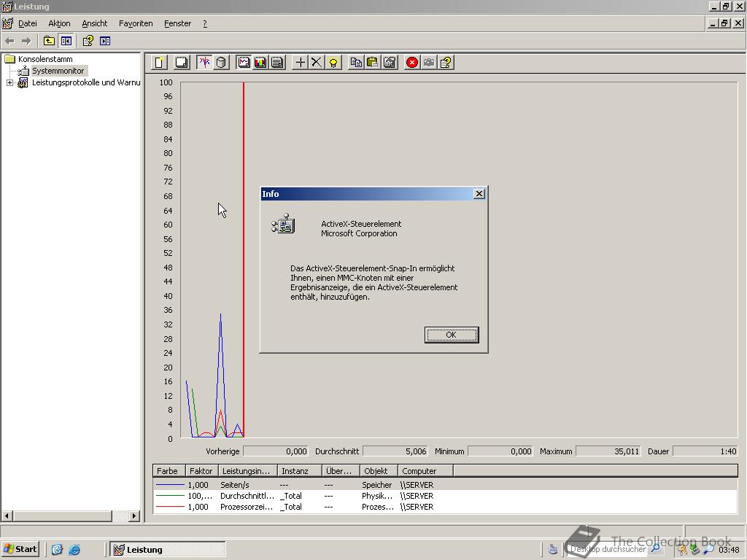Toggle the Highlight lightbulb icon
This screenshot has width=747, height=560.
(x=333, y=63)
